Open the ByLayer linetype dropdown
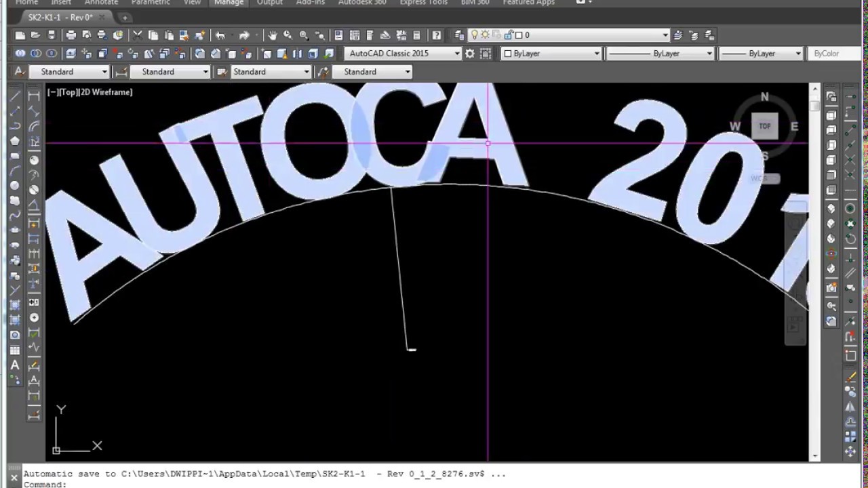 coord(709,54)
